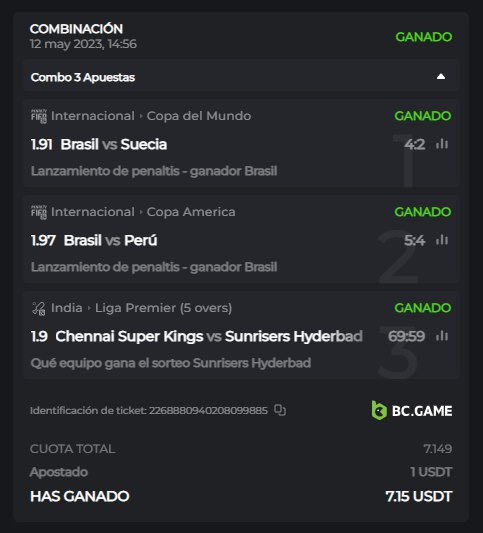Click the 4:2 score result

pos(415,144)
